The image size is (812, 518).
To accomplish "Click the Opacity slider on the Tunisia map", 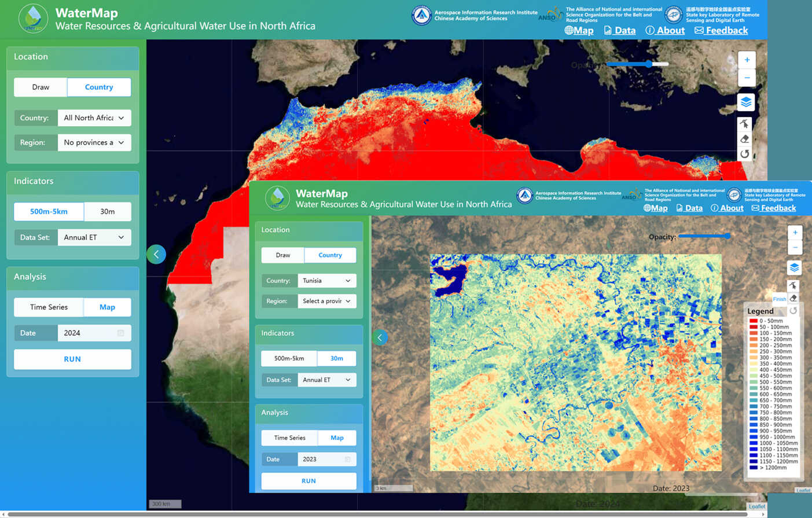I will pyautogui.click(x=704, y=236).
